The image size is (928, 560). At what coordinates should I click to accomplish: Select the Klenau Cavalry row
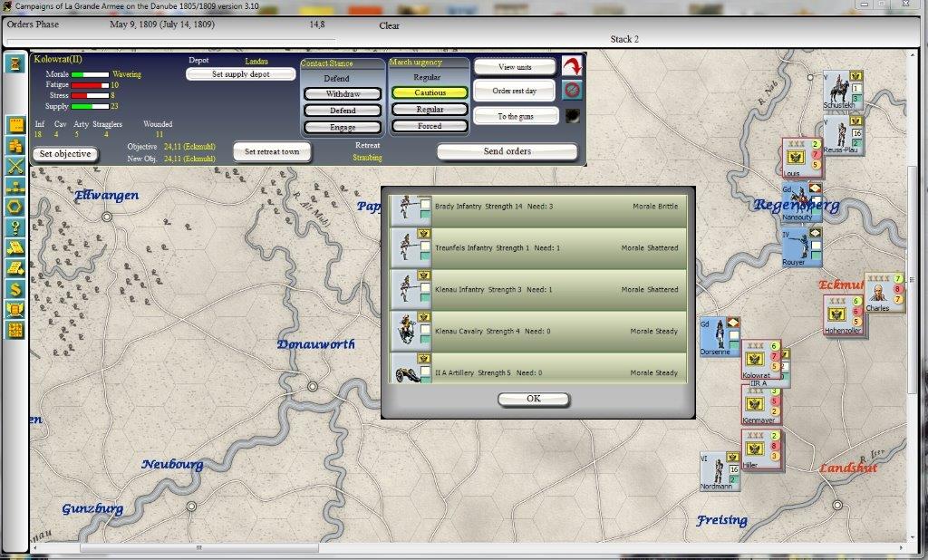point(538,331)
